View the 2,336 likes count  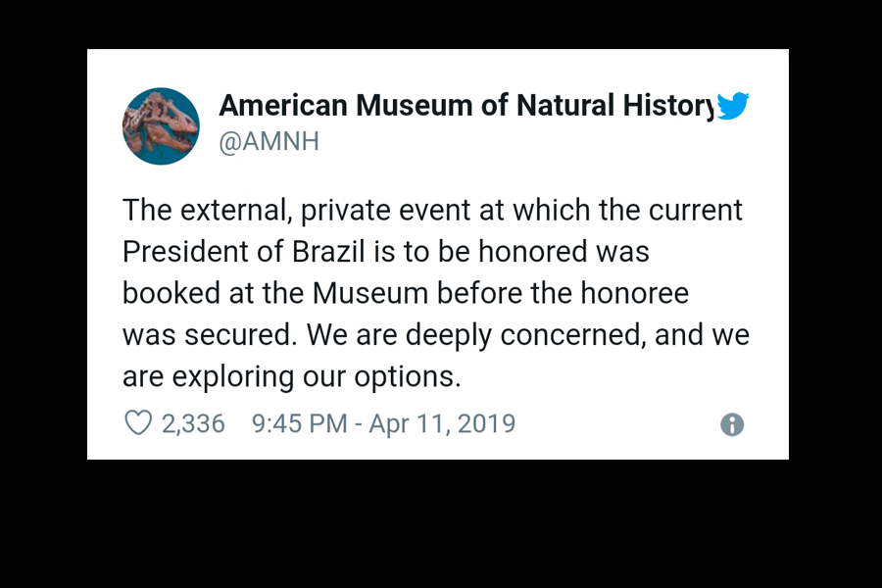193,423
